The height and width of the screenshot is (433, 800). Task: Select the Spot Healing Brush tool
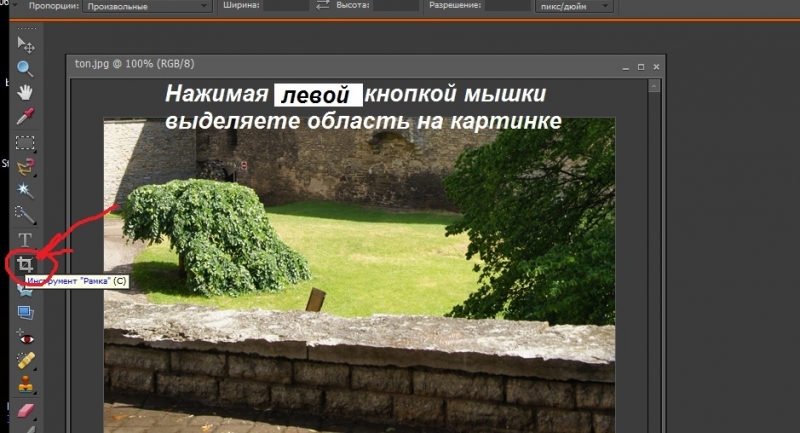click(x=26, y=361)
